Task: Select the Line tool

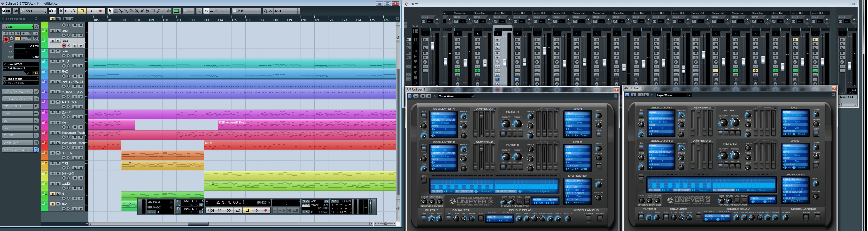Action: (x=164, y=11)
